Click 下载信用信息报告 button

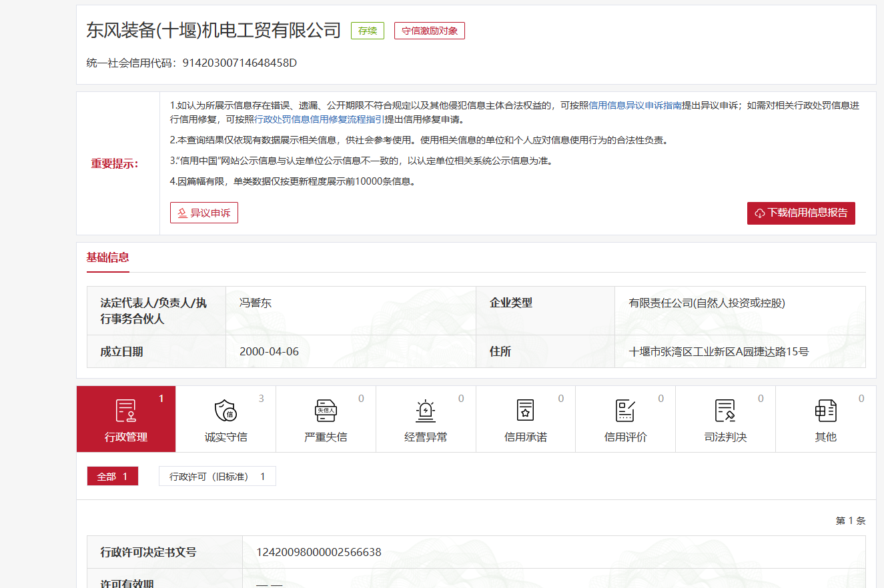[801, 213]
